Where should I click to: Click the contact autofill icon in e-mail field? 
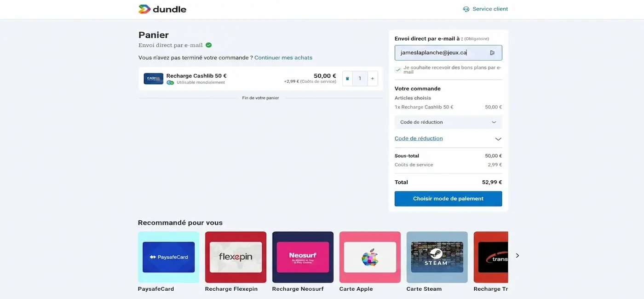[492, 53]
